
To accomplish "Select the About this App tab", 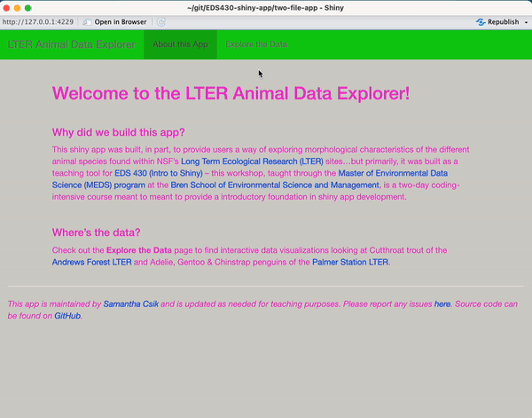I will pos(181,44).
